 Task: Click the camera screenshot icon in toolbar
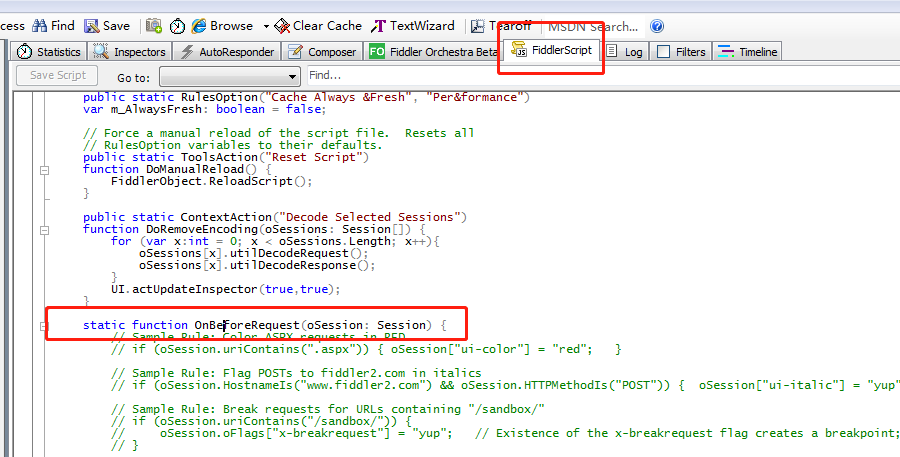click(153, 26)
